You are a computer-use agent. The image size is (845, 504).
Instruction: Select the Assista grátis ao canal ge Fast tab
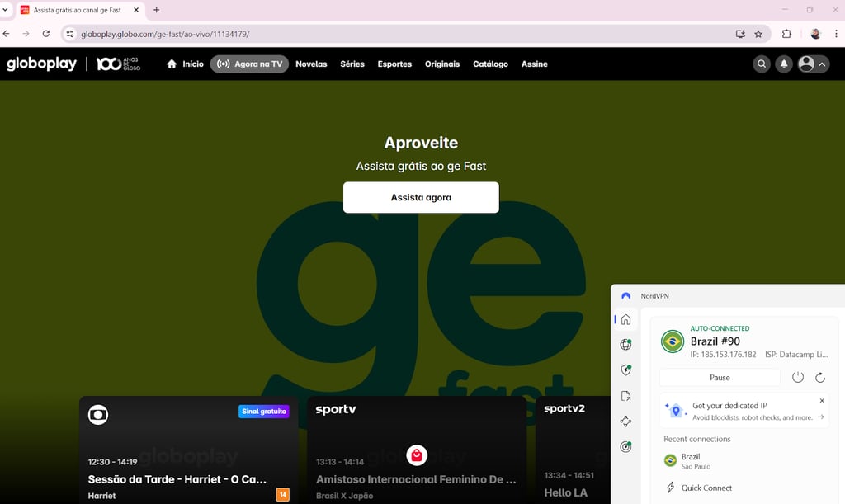tap(80, 10)
